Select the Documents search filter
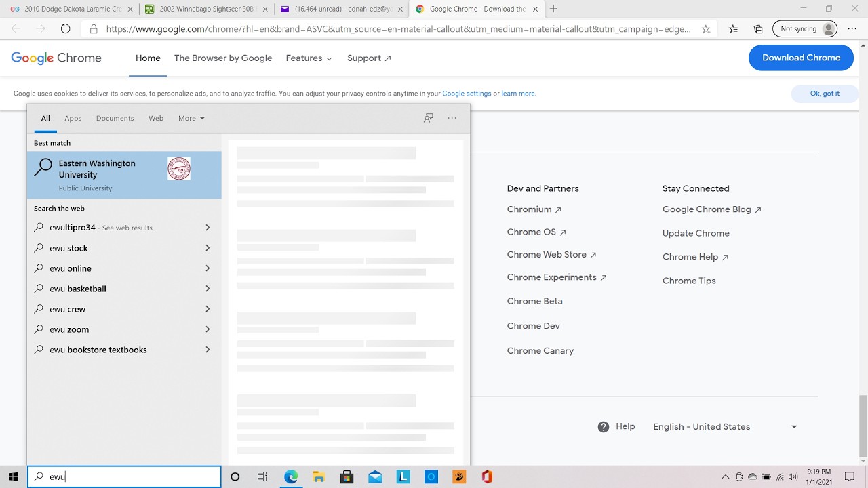The width and height of the screenshot is (868, 488). [115, 118]
